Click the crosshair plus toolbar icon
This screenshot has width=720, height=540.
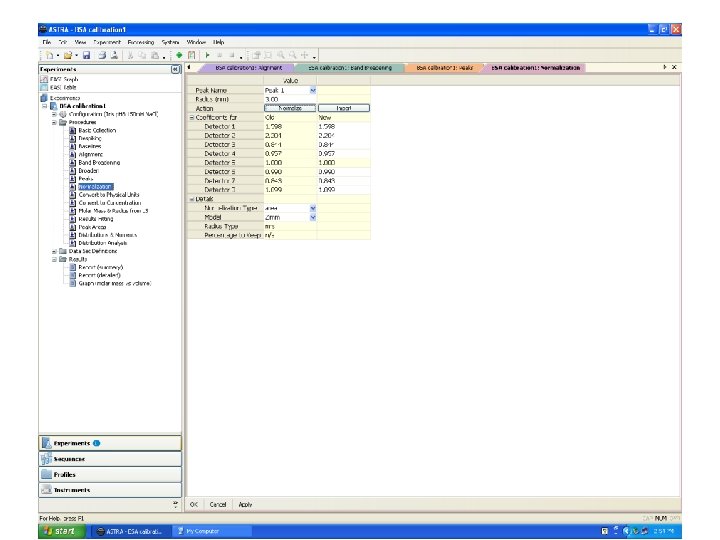[304, 55]
